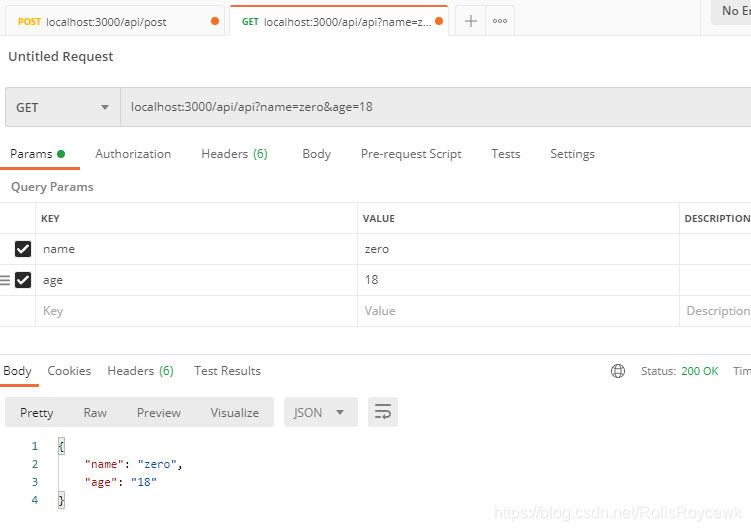This screenshot has height=531, width=751.
Task: Click the Untitled Request title
Action: click(x=60, y=56)
